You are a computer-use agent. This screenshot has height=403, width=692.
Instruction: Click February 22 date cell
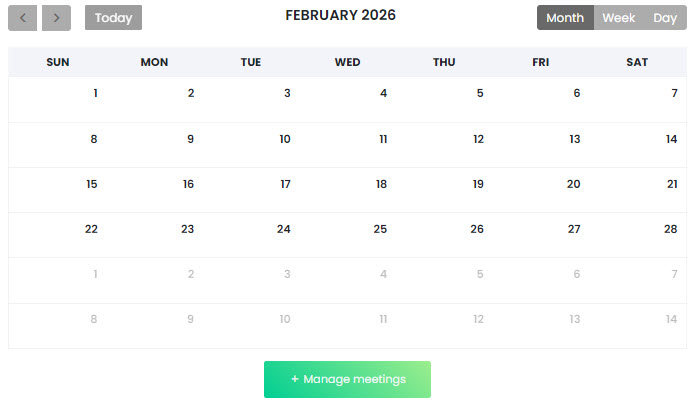(x=91, y=229)
